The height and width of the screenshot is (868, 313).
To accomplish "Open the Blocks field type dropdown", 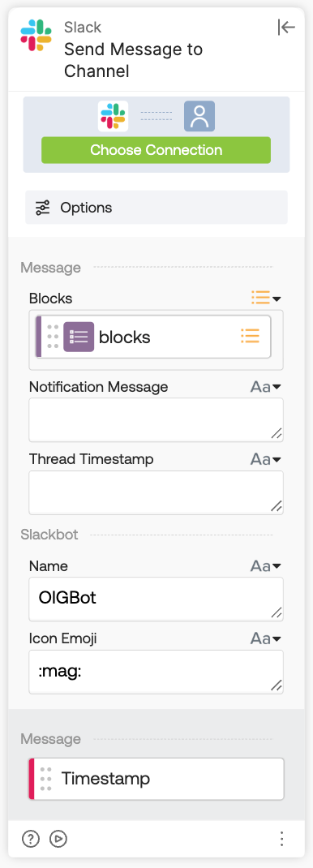I will pos(266,299).
